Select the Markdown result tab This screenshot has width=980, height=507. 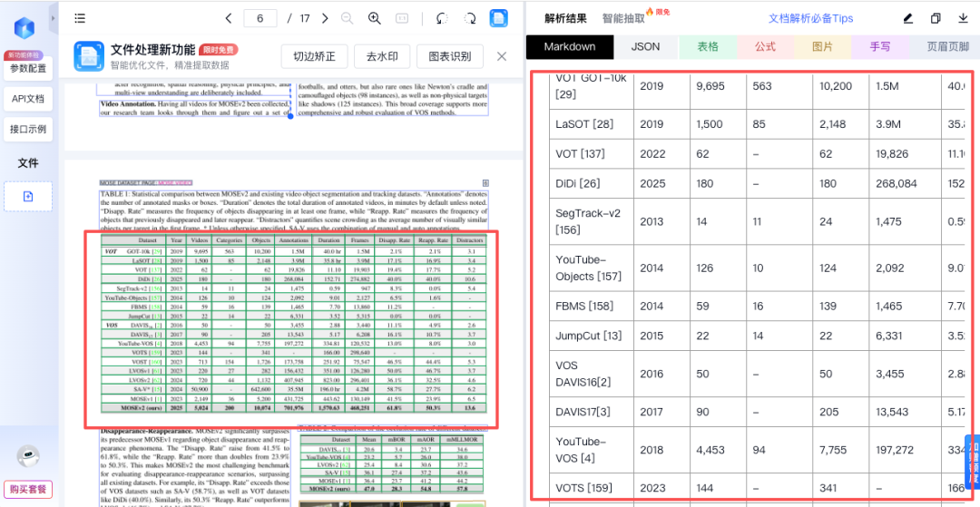[x=570, y=46]
